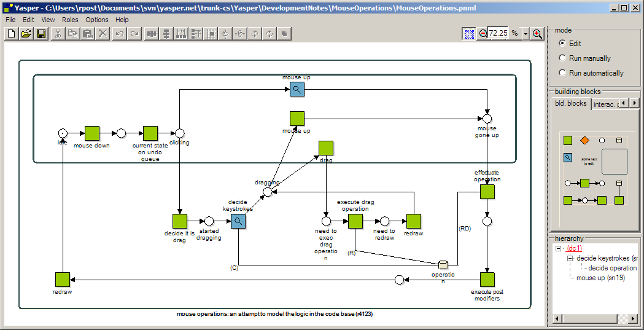Viewport: 644px width, 330px height.
Task: Pick the blue subnet block in palette
Action: click(x=568, y=158)
